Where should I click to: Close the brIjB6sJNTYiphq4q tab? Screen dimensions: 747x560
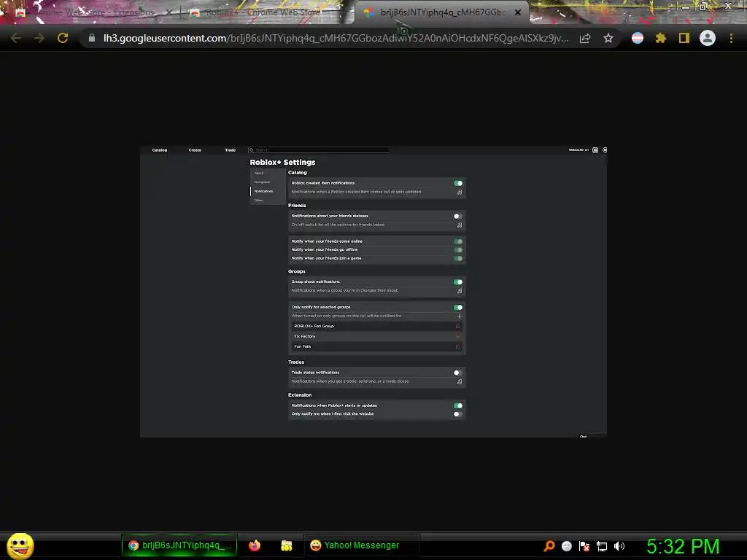tap(518, 12)
